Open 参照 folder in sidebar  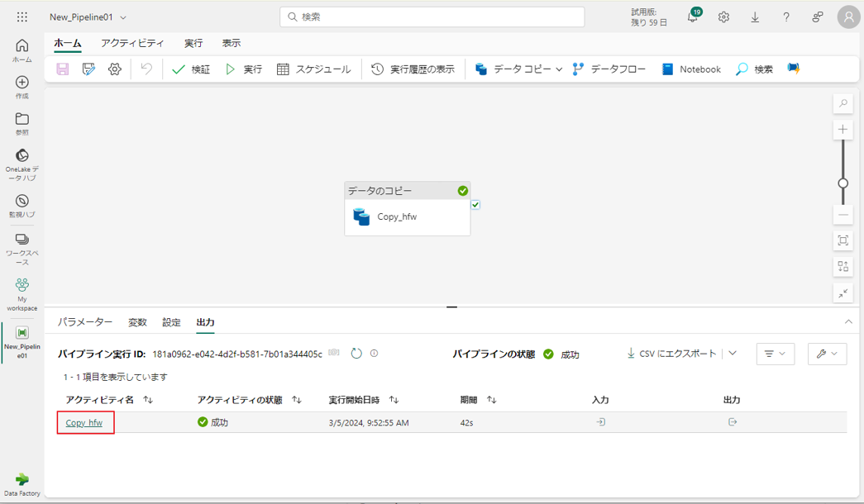coord(22,124)
